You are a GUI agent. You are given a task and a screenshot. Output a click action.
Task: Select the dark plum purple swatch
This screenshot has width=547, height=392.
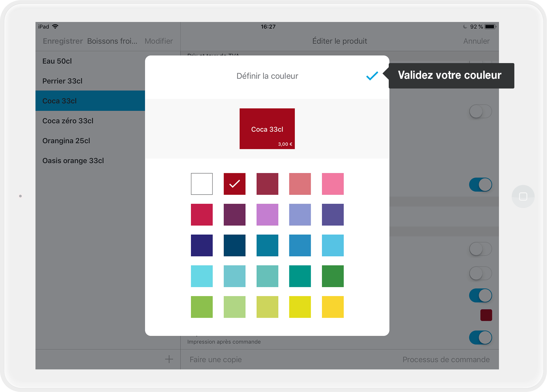(x=235, y=215)
